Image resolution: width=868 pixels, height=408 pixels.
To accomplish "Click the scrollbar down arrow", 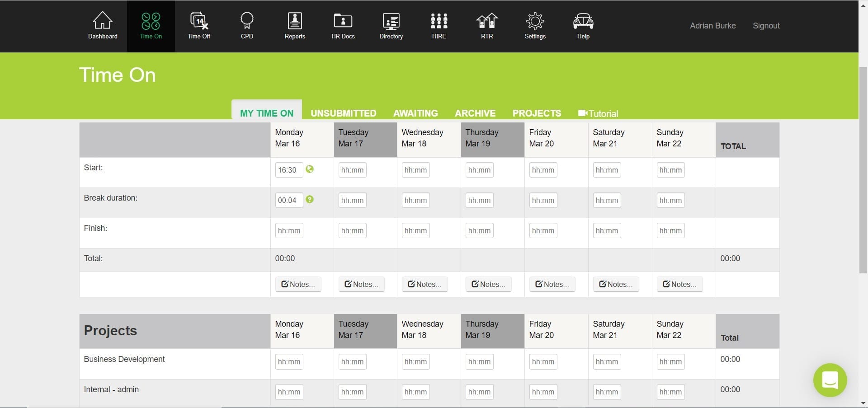I will pyautogui.click(x=863, y=403).
